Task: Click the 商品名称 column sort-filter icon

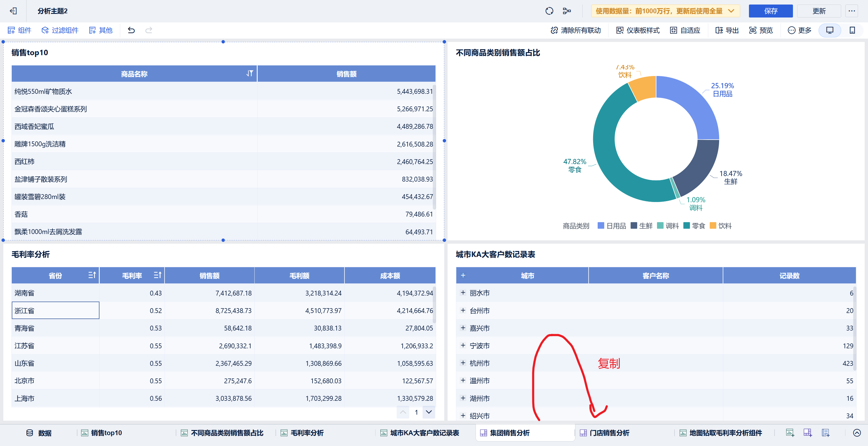Action: [249, 74]
